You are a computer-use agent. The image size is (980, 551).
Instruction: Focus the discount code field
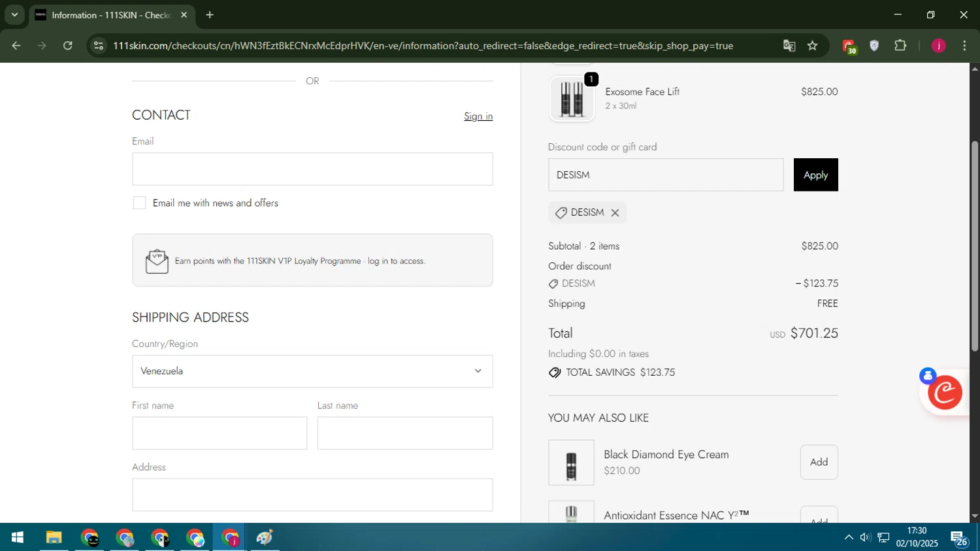click(x=666, y=175)
